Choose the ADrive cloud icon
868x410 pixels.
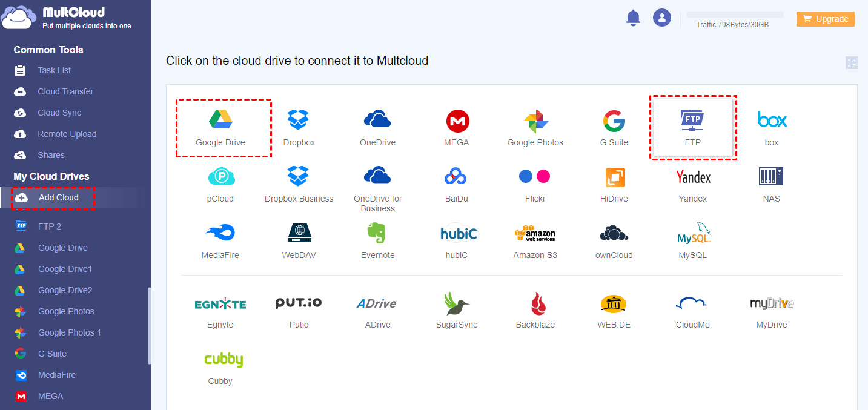pyautogui.click(x=377, y=303)
